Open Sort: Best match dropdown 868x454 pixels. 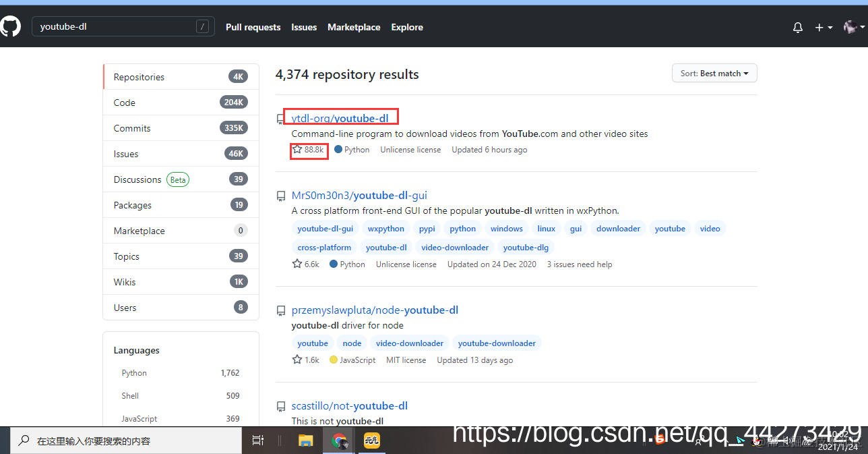point(714,74)
